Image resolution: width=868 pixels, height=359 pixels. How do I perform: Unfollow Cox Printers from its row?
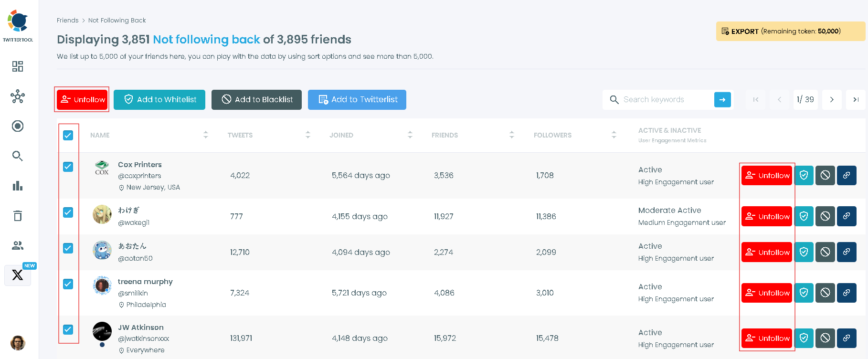point(767,175)
